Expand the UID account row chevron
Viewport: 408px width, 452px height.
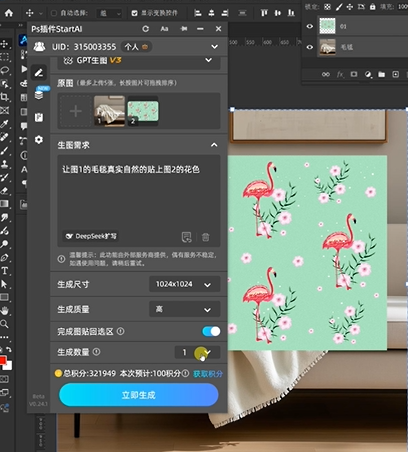(x=214, y=47)
